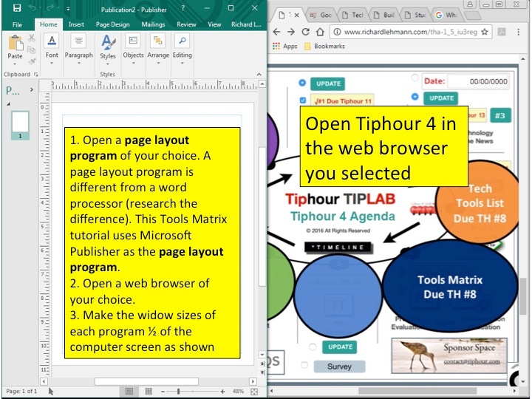Collapse the Publisher ribbon
The image size is (532, 399).
(259, 75)
